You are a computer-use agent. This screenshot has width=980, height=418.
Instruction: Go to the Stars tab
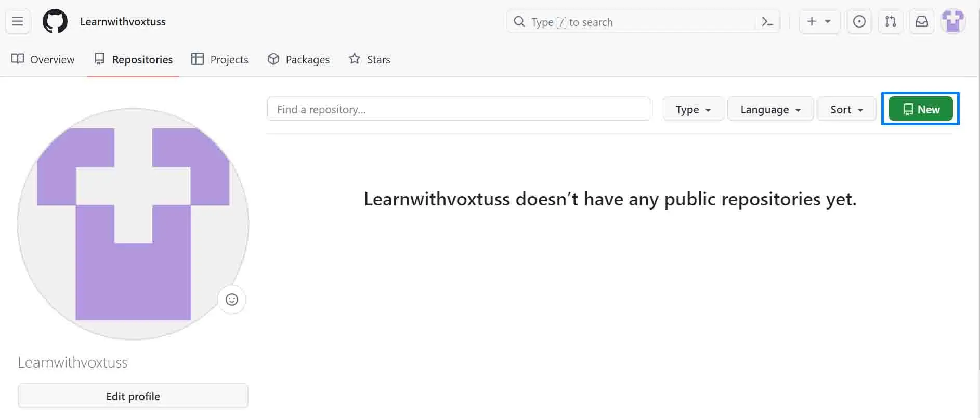pos(370,59)
